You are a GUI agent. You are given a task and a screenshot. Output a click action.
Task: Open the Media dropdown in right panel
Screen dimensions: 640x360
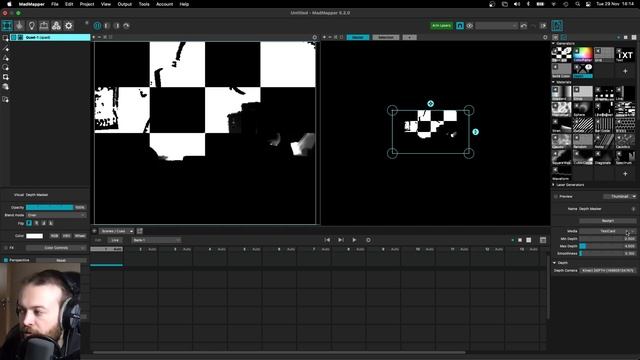pyautogui.click(x=608, y=231)
